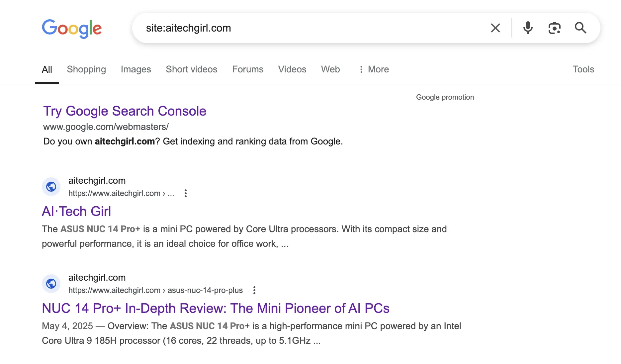Open the NUC 14 Pro+ In-Depth Review link

pos(216,309)
